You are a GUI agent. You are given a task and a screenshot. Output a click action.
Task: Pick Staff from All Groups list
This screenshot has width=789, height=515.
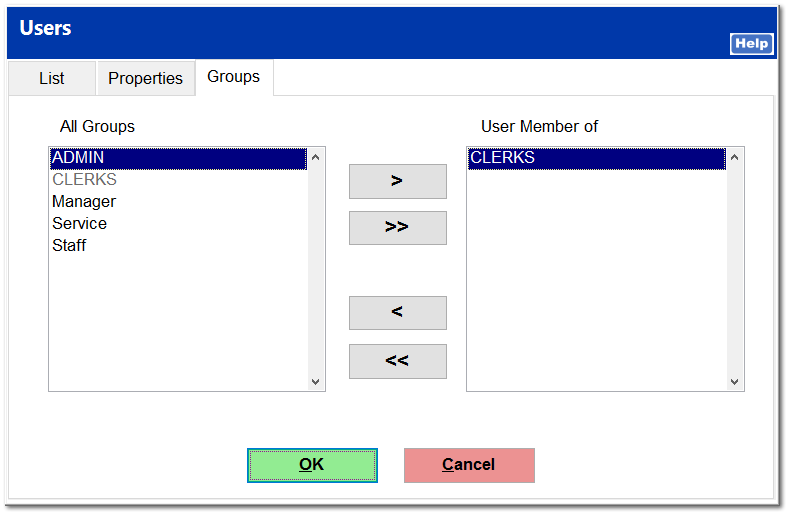[69, 246]
